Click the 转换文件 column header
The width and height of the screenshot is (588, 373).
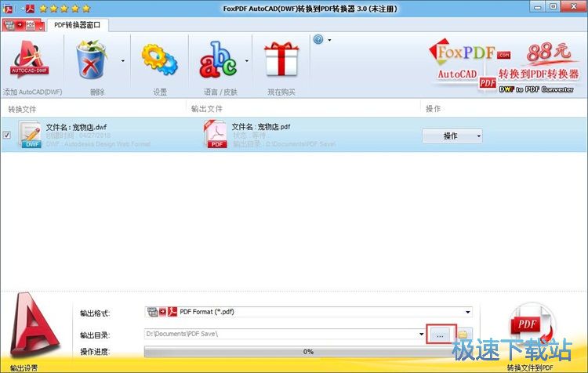pos(22,109)
